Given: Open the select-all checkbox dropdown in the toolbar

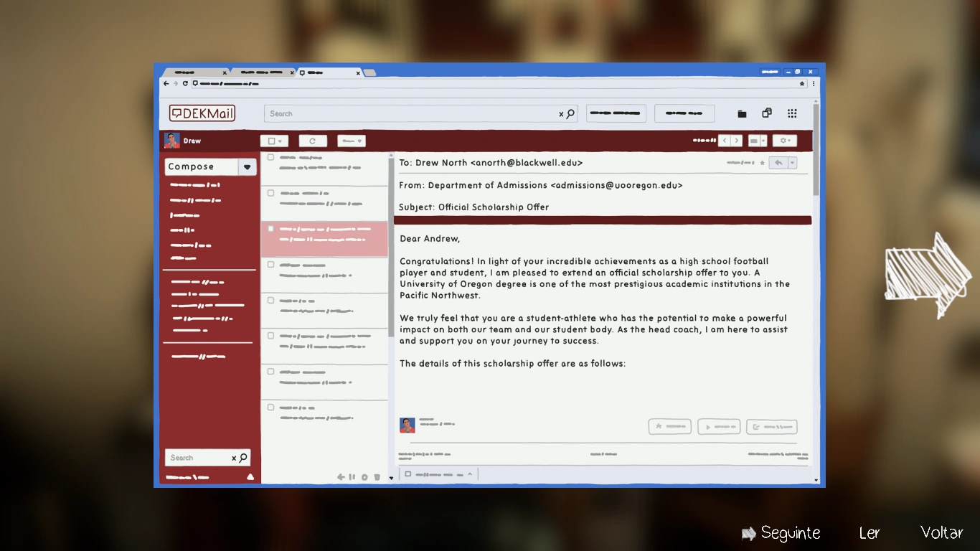Looking at the screenshot, I should coord(274,141).
